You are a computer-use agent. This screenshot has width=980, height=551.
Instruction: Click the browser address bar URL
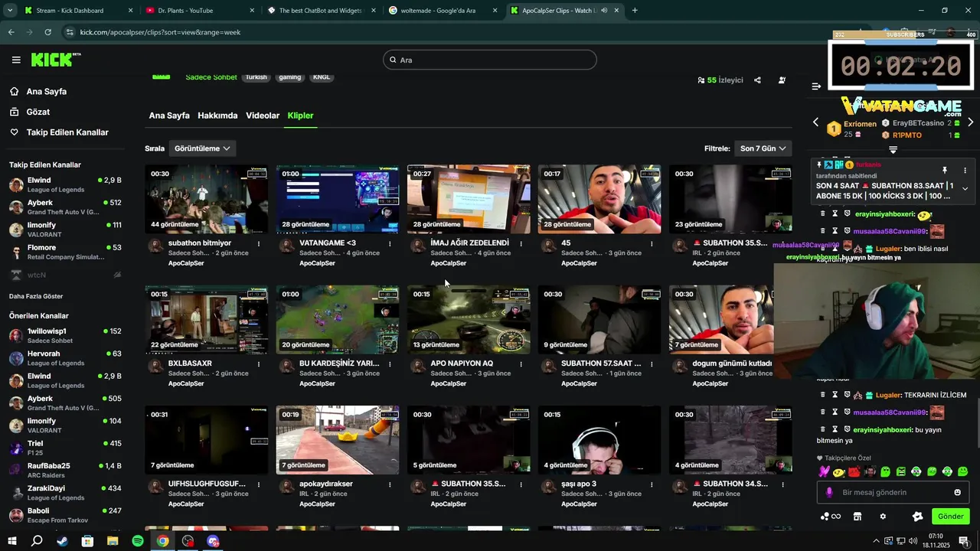click(x=160, y=32)
